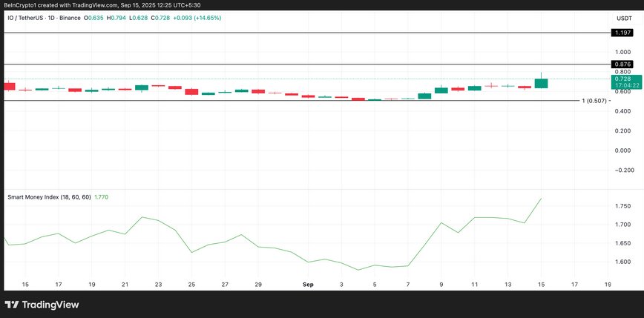Click the Smart Money Index legend label
Image resolution: width=644 pixels, height=318 pixels.
[x=49, y=197]
